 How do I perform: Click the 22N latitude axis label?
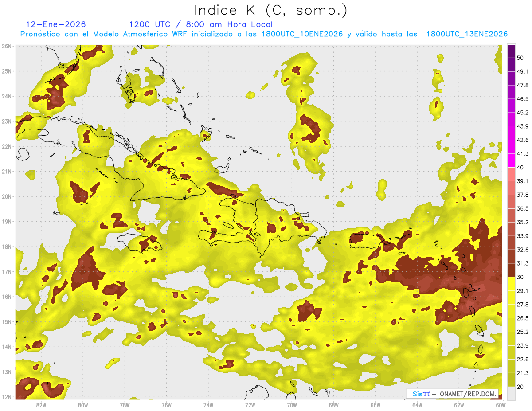coord(7,146)
